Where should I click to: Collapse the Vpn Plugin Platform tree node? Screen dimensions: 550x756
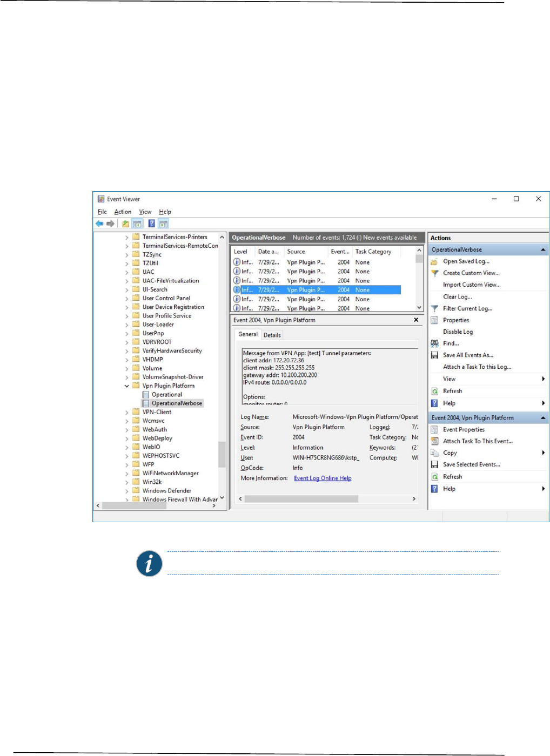127,386
